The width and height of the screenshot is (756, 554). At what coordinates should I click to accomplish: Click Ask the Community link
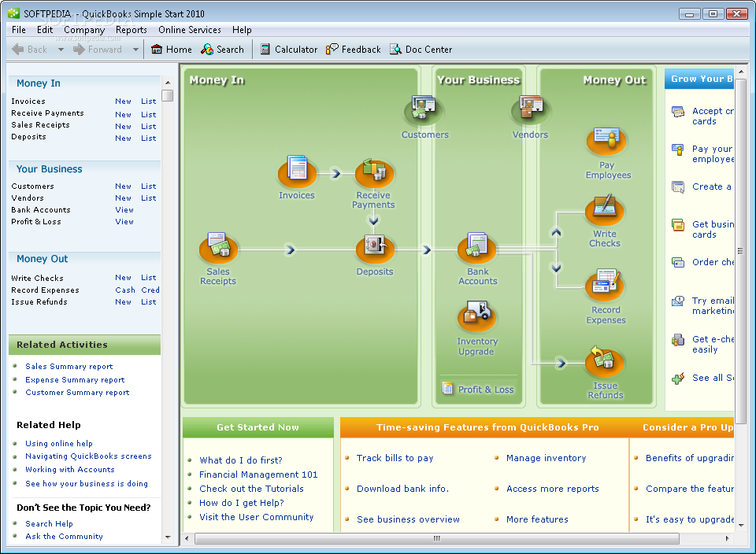pyautogui.click(x=64, y=536)
